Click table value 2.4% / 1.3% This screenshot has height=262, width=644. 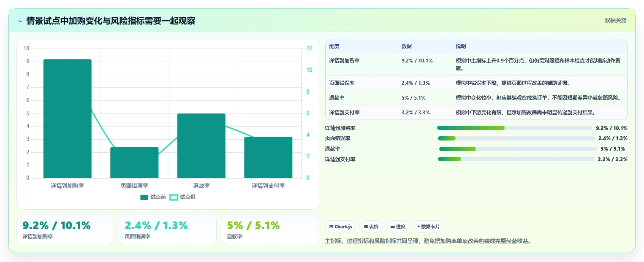(x=416, y=83)
